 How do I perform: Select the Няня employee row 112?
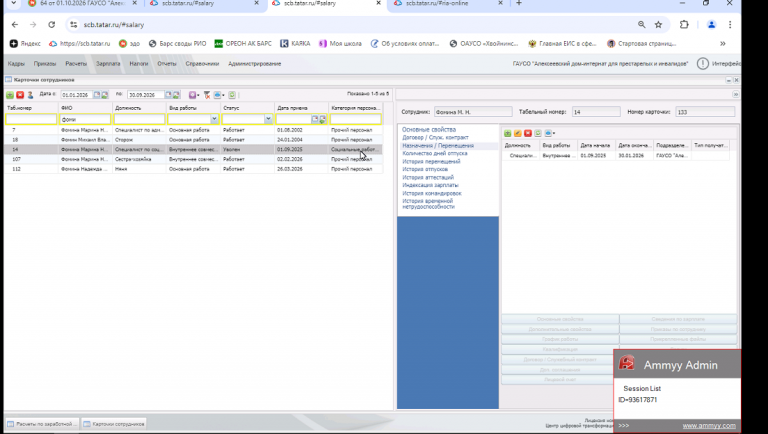coord(193,169)
